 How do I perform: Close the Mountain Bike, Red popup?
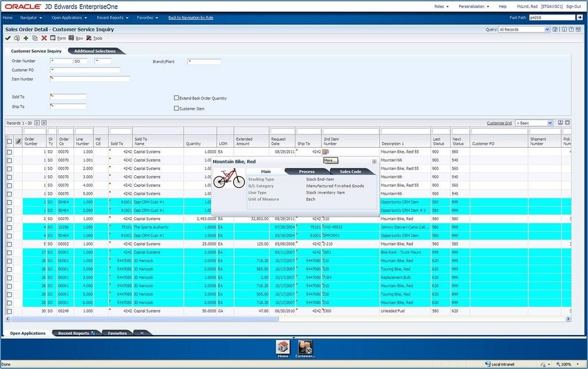pyautogui.click(x=374, y=162)
